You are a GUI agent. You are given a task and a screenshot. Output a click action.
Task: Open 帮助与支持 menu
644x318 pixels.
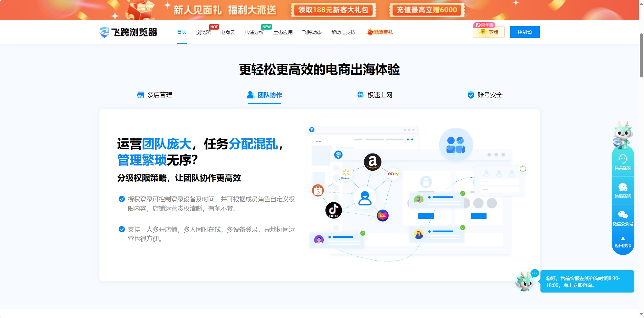tap(343, 32)
